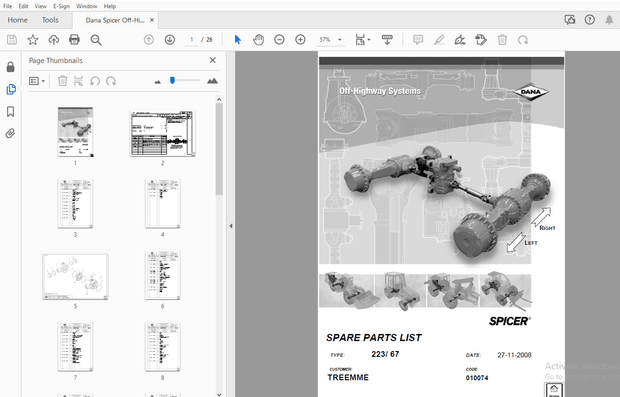This screenshot has width=620, height=397.
Task: Open the Bookmarks panel icon
Action: (11, 112)
